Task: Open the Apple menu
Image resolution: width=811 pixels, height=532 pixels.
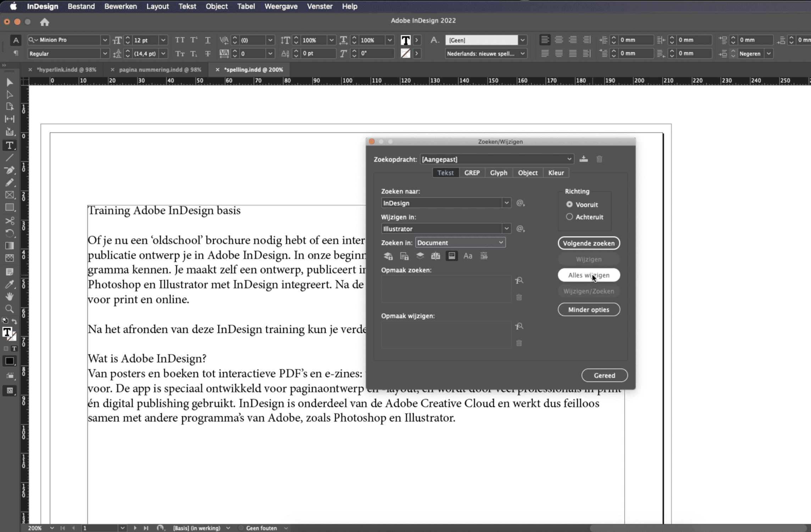Action: (13, 6)
